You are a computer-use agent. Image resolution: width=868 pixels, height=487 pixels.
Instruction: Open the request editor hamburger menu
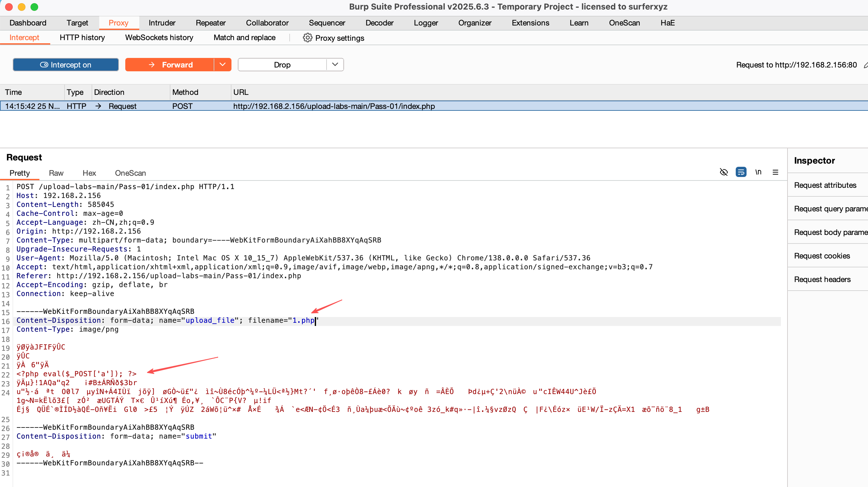tap(775, 172)
